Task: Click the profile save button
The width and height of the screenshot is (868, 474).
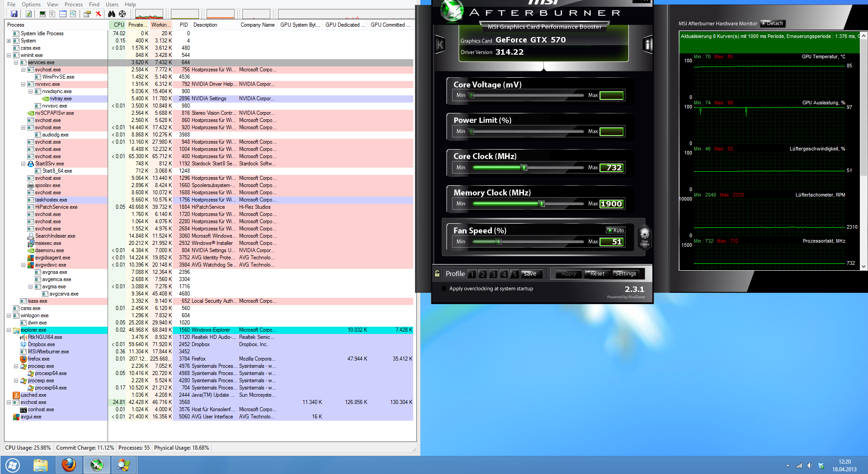Action: (x=531, y=274)
